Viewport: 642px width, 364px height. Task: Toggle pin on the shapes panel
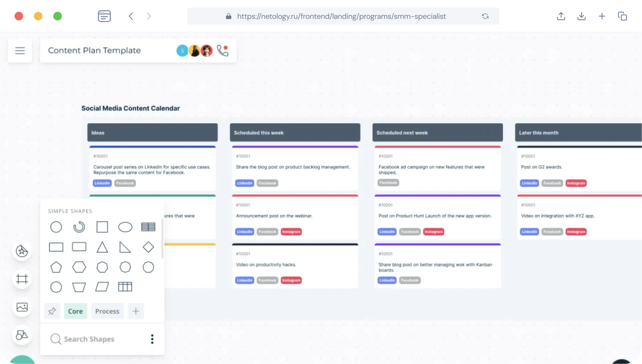(x=52, y=311)
